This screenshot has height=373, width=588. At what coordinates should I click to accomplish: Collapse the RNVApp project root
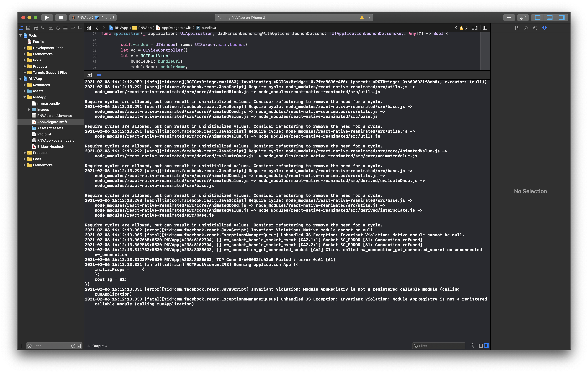[x=21, y=79]
